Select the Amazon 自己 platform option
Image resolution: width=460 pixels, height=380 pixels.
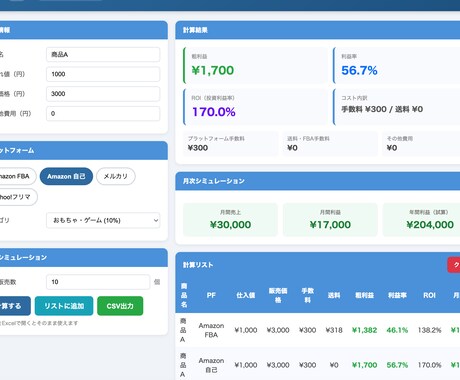(x=66, y=176)
